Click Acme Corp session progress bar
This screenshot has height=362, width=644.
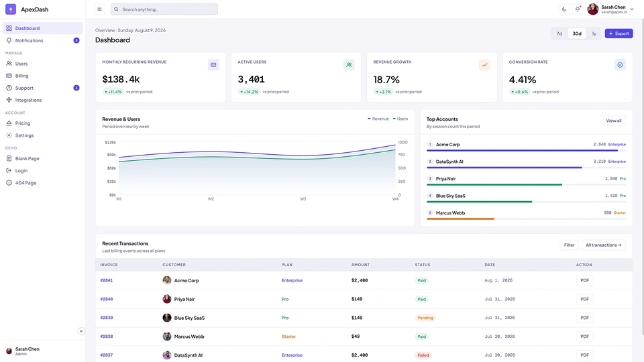[x=526, y=151]
